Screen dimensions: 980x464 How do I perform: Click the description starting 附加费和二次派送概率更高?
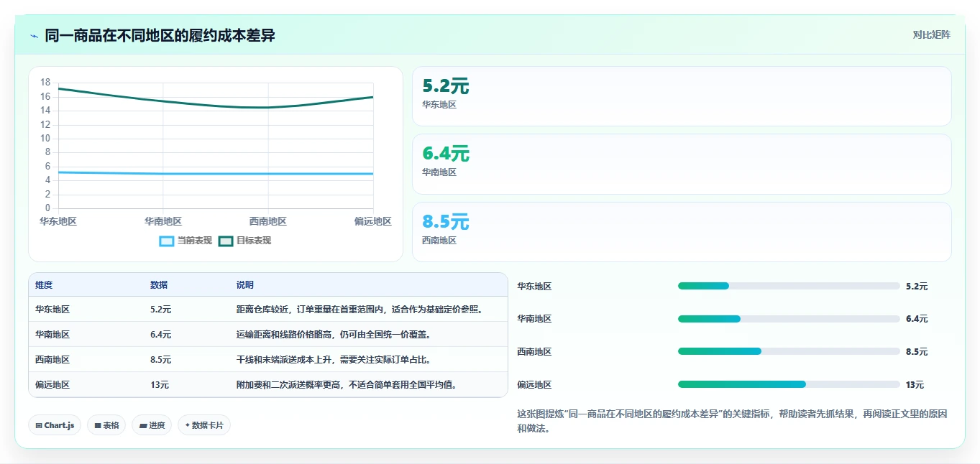[347, 385]
